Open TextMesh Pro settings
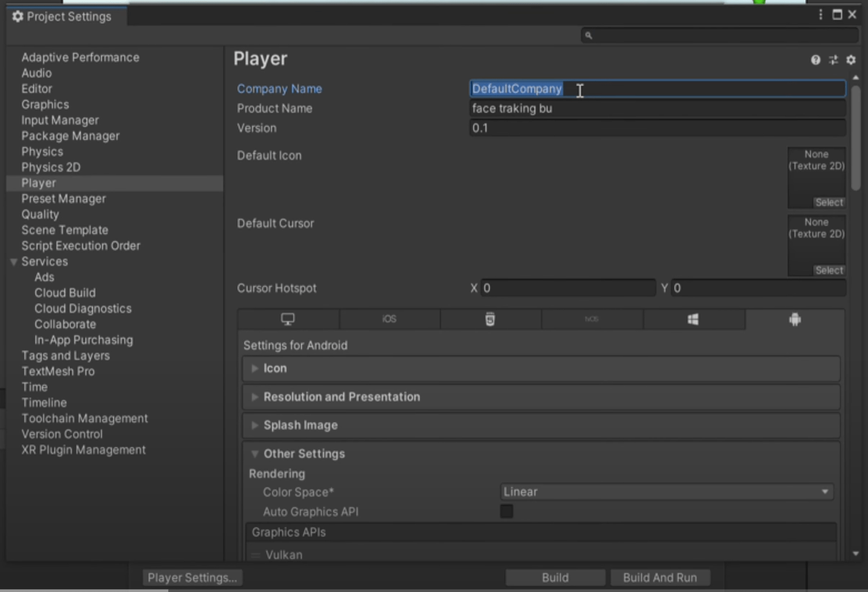The image size is (868, 592). click(58, 372)
